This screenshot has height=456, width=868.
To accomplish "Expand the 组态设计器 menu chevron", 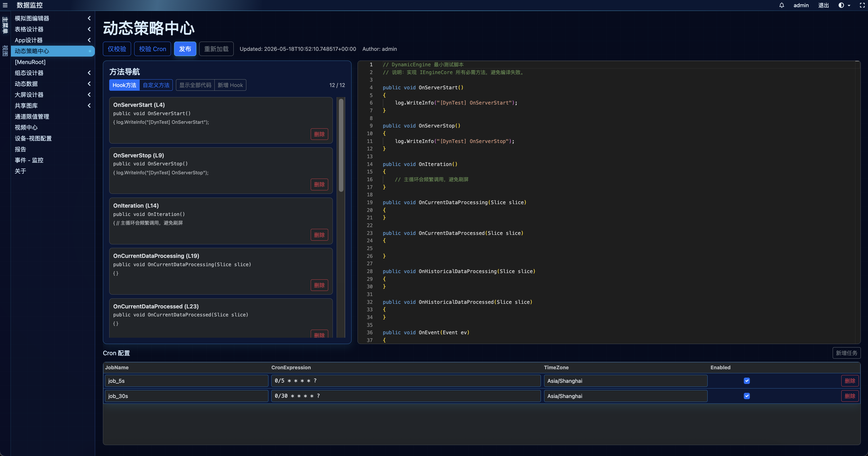I will [89, 73].
